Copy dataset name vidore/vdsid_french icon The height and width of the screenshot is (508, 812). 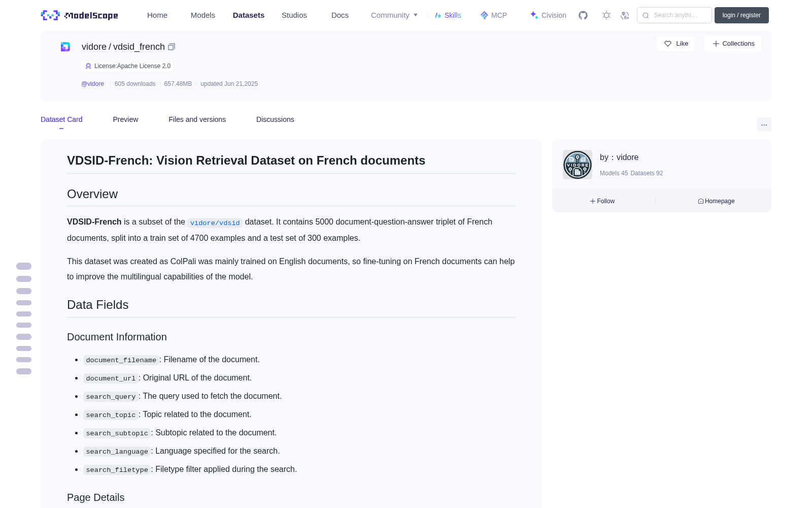coord(172,47)
